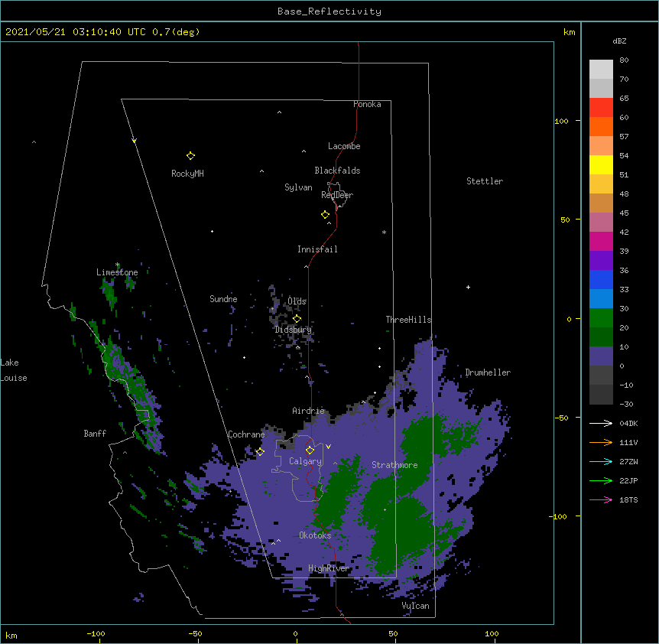
Task: Click the yellow 51 dBZ color swatch
Action: click(601, 164)
